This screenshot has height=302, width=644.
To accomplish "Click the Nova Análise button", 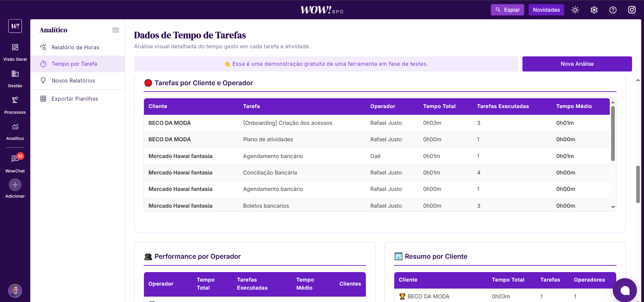I will pyautogui.click(x=577, y=64).
